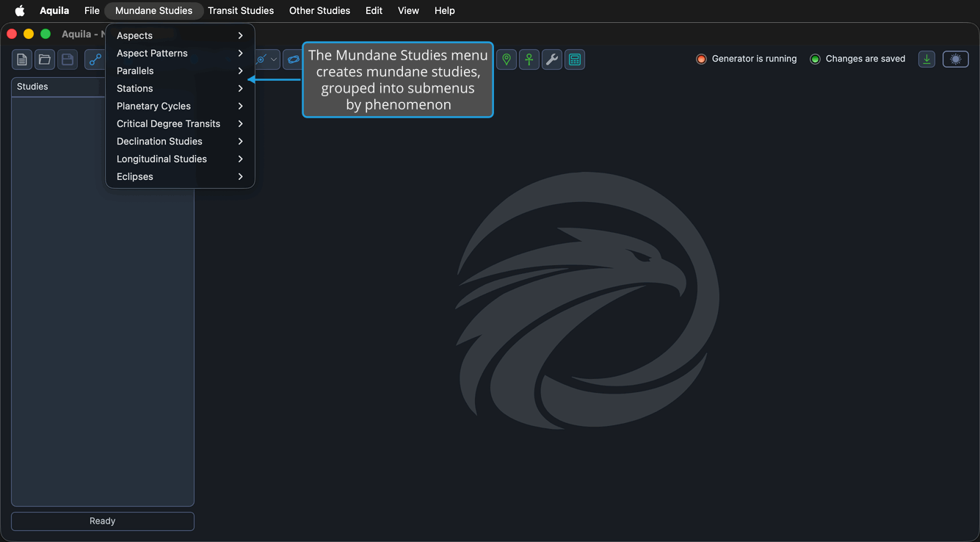This screenshot has height=542, width=980.
Task: Click the new document toolbar icon
Action: pyautogui.click(x=22, y=59)
